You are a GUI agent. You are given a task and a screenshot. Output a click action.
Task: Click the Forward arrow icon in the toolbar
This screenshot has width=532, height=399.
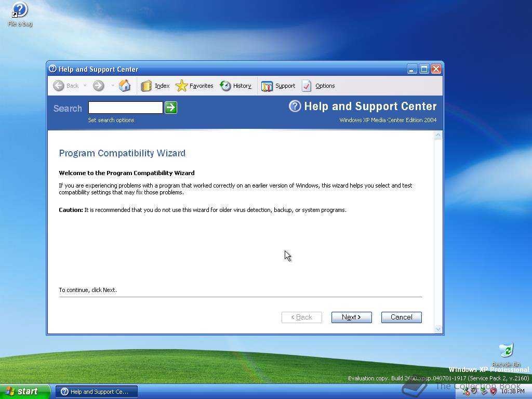(98, 86)
